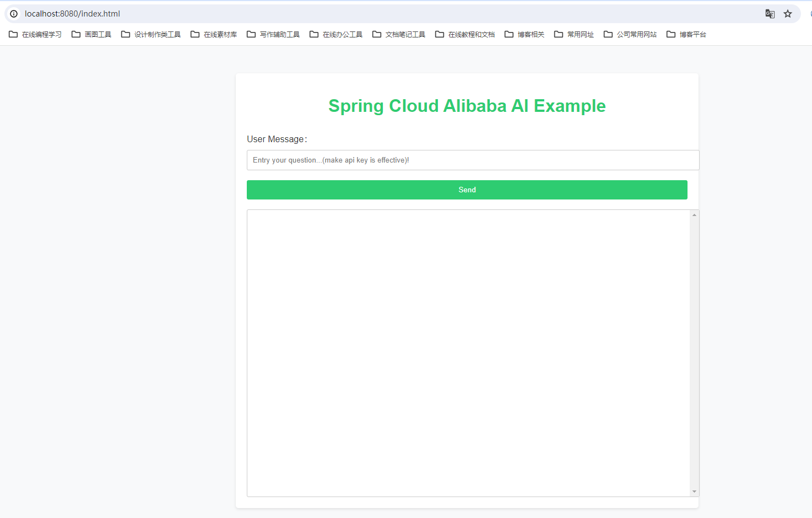This screenshot has height=518, width=812.
Task: Open the 在线办公工具 bookmark folder
Action: click(x=336, y=34)
